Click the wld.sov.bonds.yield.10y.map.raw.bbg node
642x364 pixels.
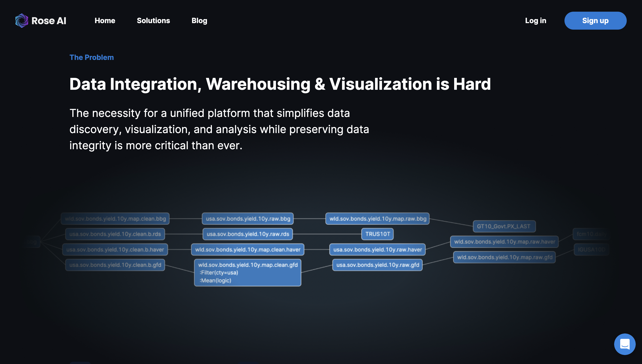point(377,219)
